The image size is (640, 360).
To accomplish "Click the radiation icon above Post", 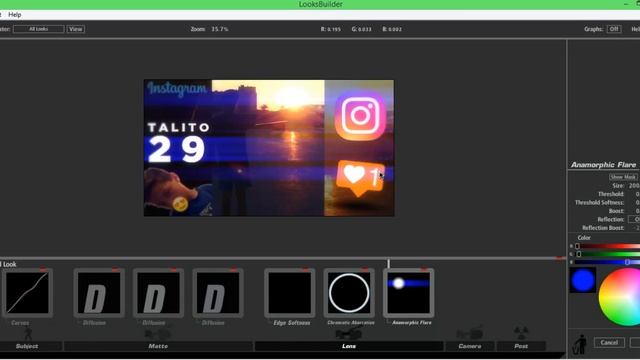I will [x=521, y=332].
